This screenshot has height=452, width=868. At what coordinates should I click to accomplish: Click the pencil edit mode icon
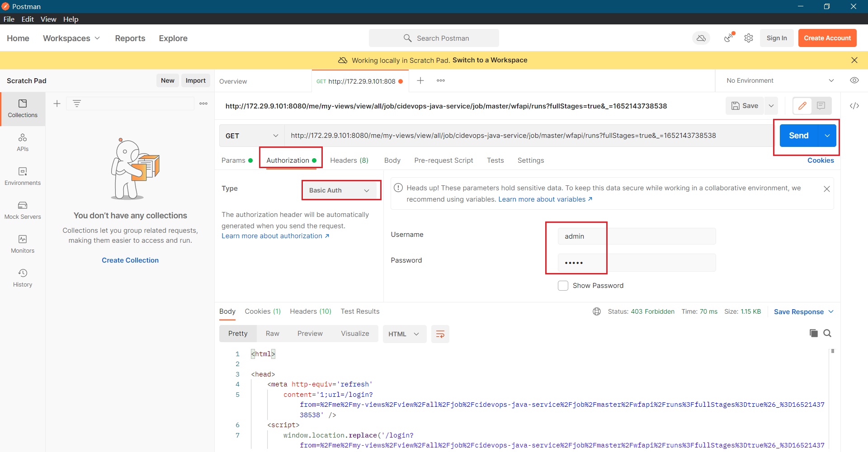(x=802, y=106)
